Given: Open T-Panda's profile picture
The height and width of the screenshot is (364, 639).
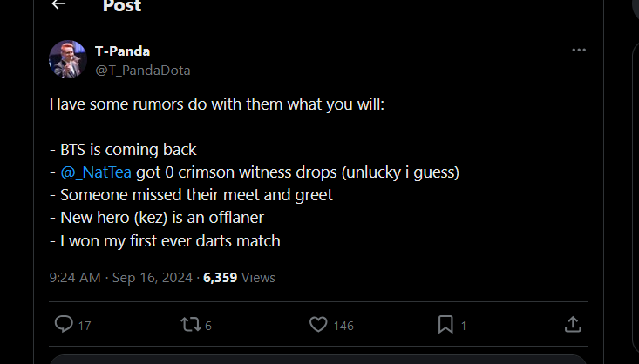Looking at the screenshot, I should click(67, 58).
